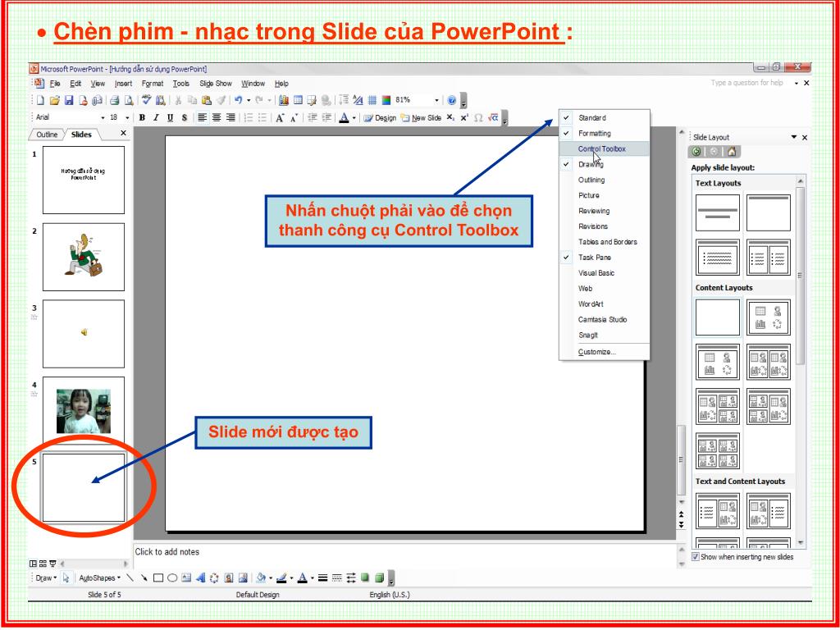
Task: Switch to the Outline tab
Action: 47,135
